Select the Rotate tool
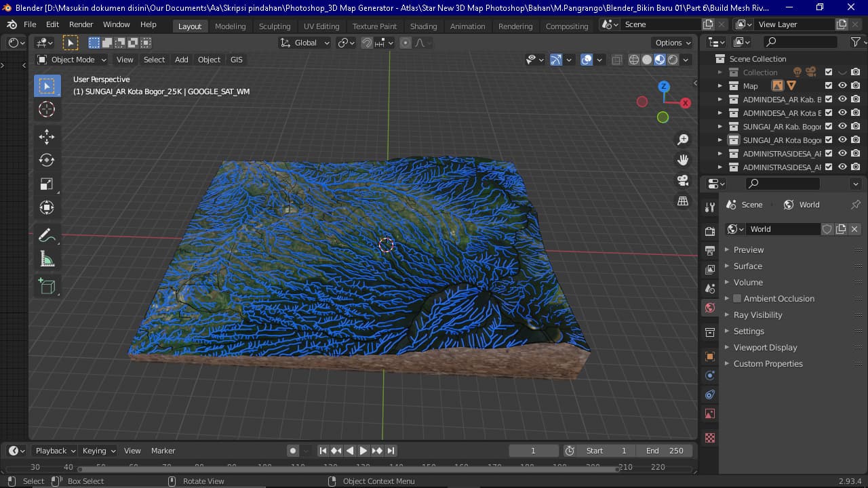 click(x=47, y=160)
